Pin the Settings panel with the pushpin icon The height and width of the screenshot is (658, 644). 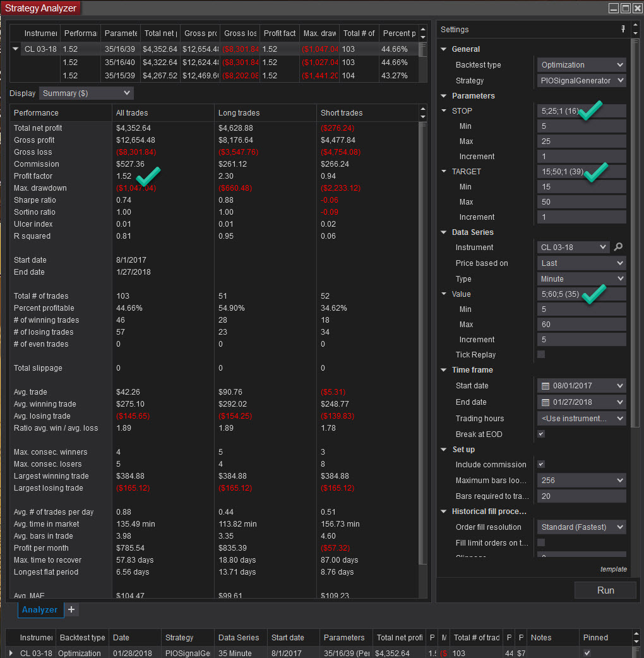point(623,29)
